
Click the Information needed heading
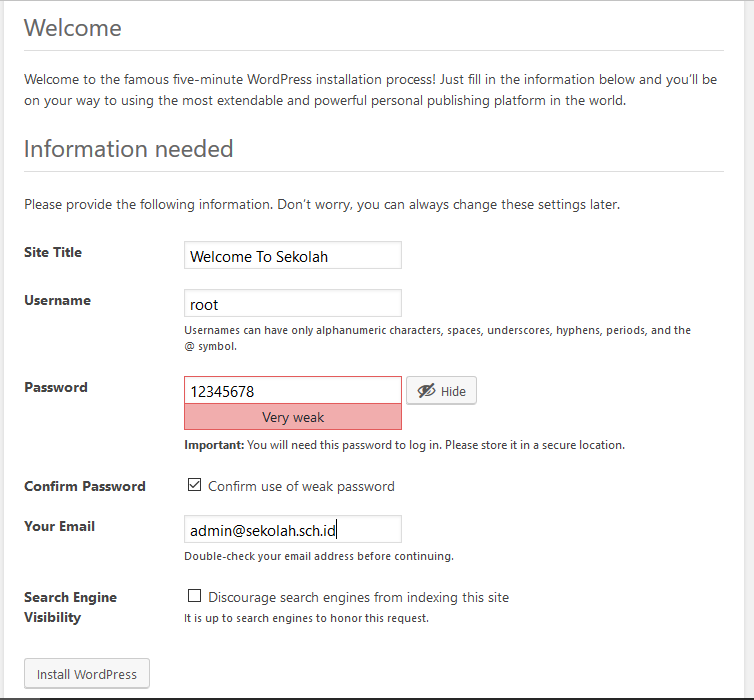click(128, 149)
